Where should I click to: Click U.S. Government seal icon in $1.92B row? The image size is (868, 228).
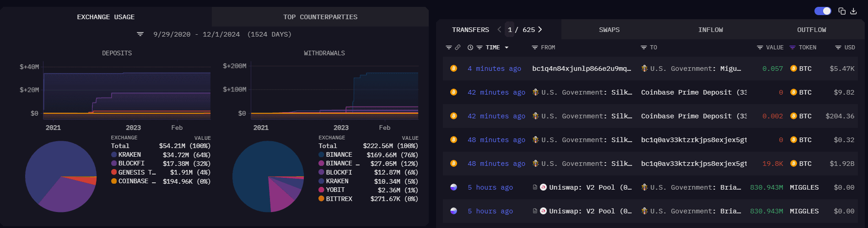pyautogui.click(x=536, y=164)
